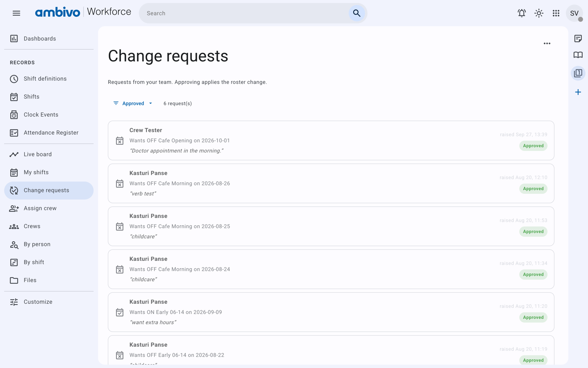The width and height of the screenshot is (588, 368).
Task: Expand the Approved status filter dropdown
Action: (x=133, y=103)
